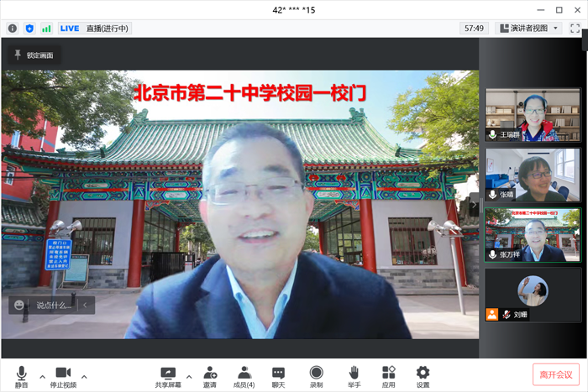
Task: Select 刘珊 participant avatar tile
Action: 533,295
